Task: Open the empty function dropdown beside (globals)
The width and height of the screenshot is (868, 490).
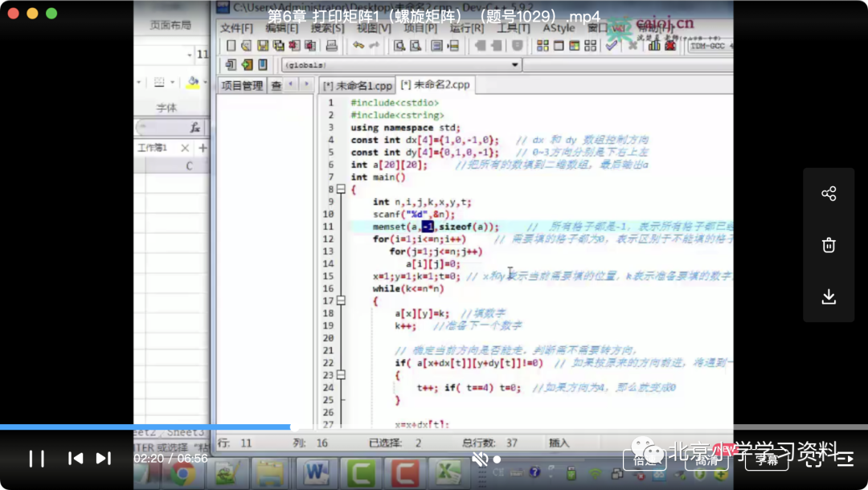Action: click(628, 65)
